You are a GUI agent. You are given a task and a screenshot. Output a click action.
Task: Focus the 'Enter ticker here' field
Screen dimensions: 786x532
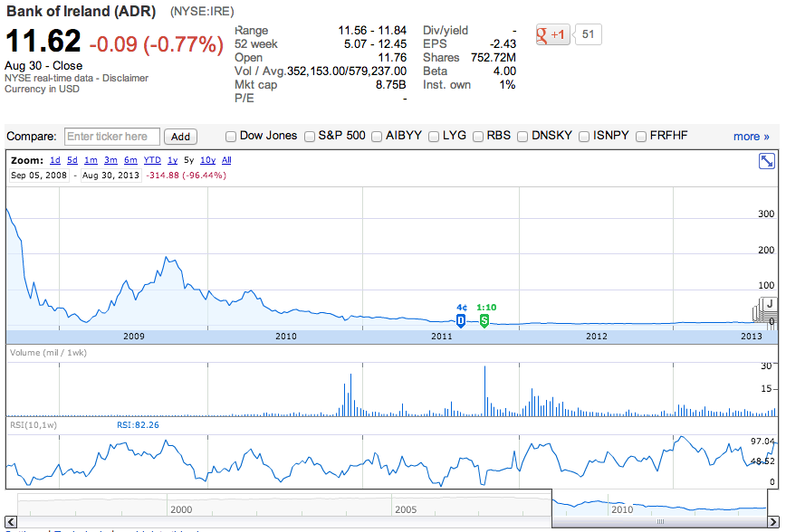tap(112, 137)
